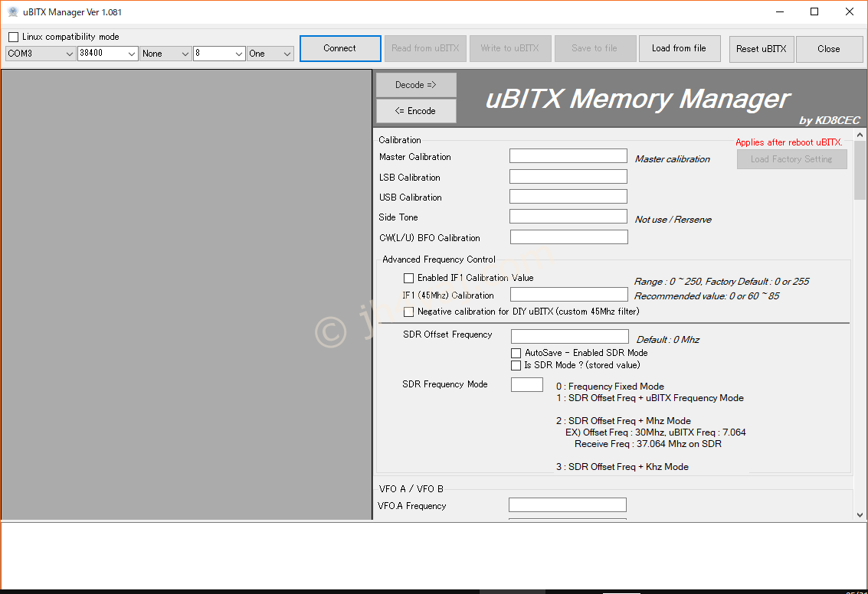The height and width of the screenshot is (594, 868).
Task: Click the Master Calibration input field
Action: pyautogui.click(x=568, y=156)
